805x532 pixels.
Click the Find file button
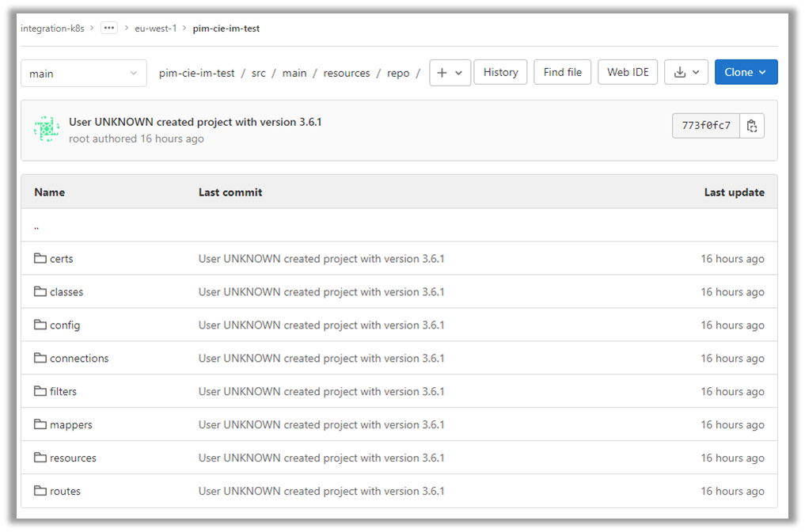[x=563, y=72]
